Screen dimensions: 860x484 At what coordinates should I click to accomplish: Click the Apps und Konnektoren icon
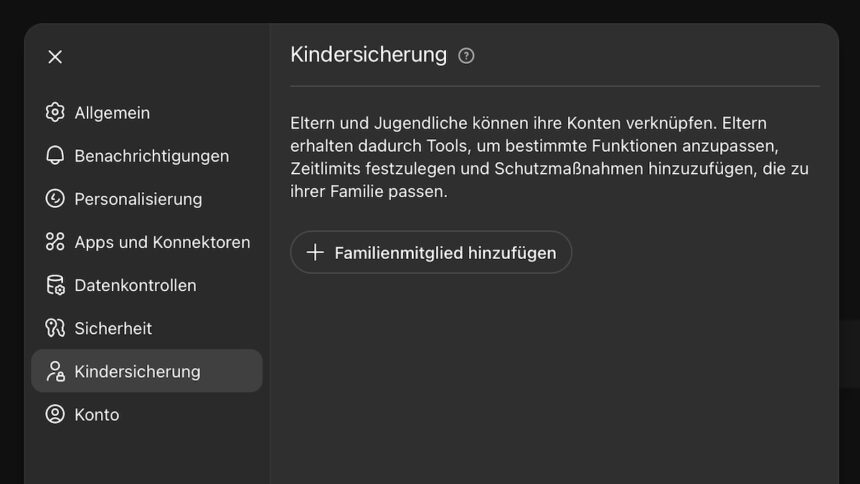coord(55,241)
